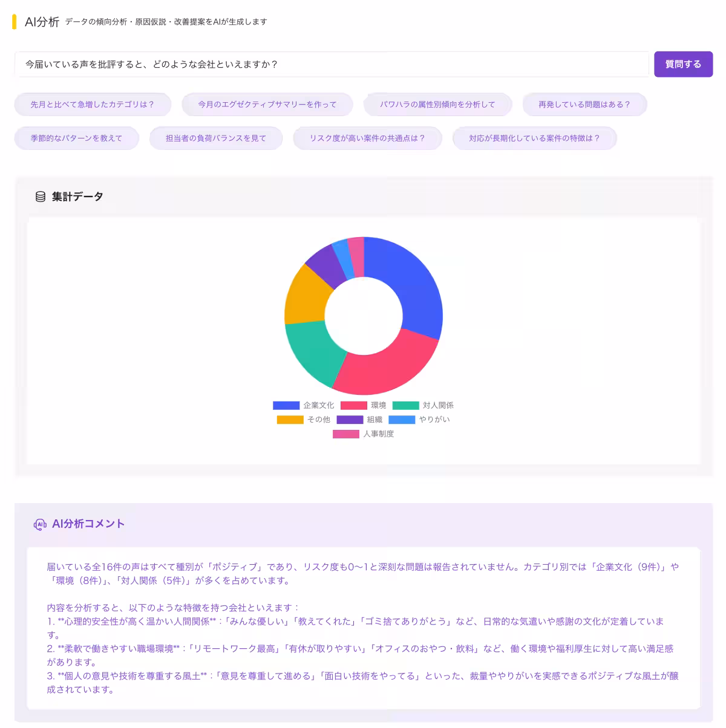The image size is (726, 728).
Task: Click the line starting 内容を分析すると
Action: tap(173, 608)
